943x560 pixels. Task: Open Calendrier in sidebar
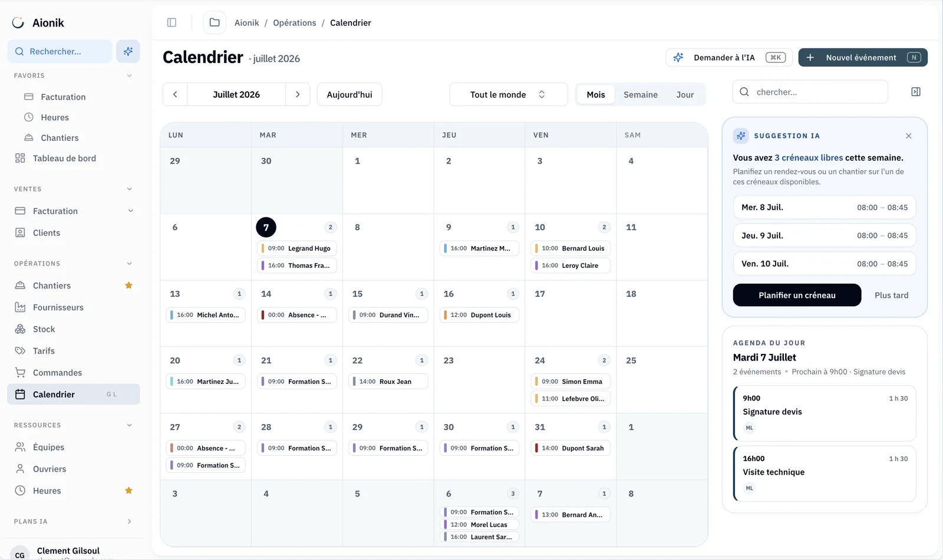[74, 395]
